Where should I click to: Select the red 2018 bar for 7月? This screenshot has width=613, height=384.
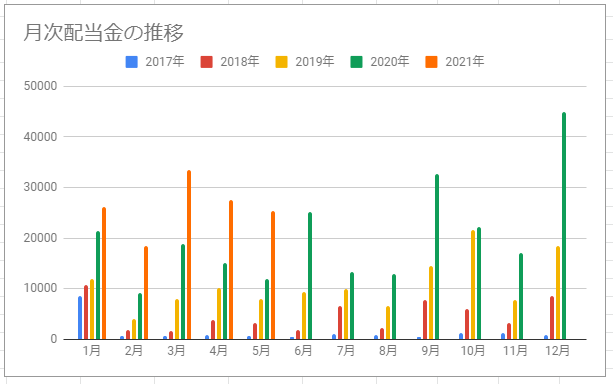click(340, 323)
